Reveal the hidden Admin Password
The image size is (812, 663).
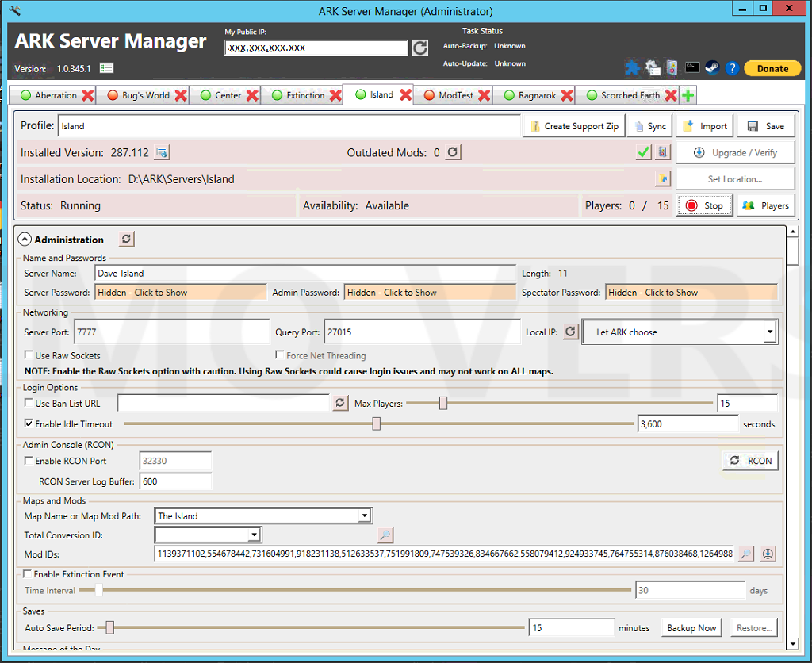tap(430, 292)
